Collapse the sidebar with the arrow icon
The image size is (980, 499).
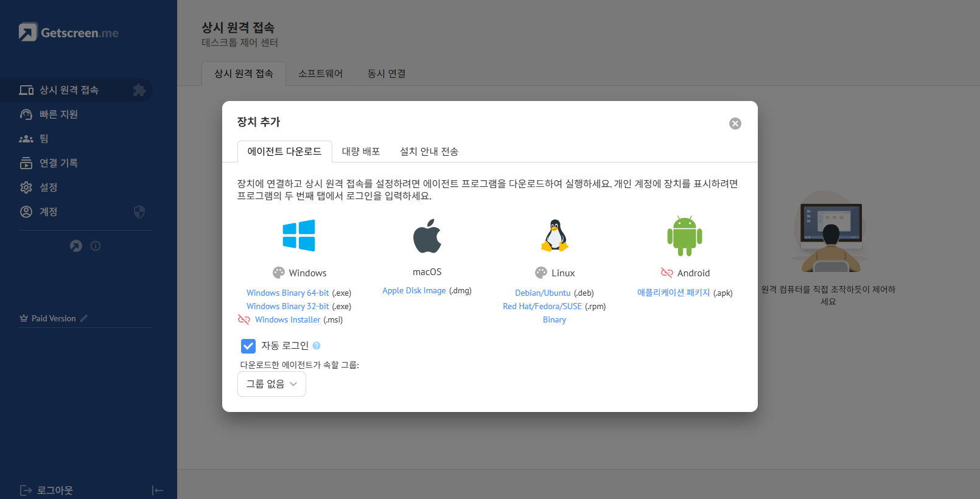(x=158, y=490)
